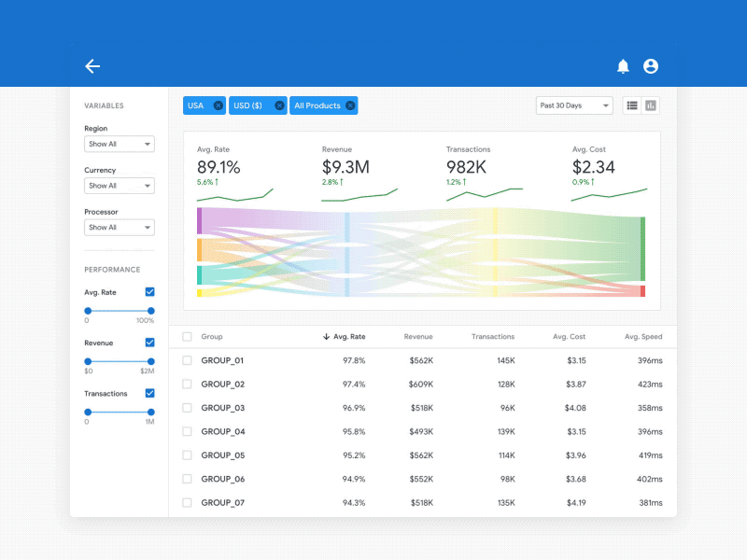Open the Region Show All dropdown

(119, 144)
